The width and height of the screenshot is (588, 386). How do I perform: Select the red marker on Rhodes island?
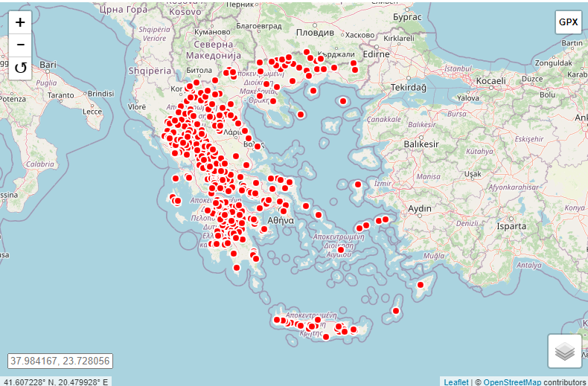point(421,285)
